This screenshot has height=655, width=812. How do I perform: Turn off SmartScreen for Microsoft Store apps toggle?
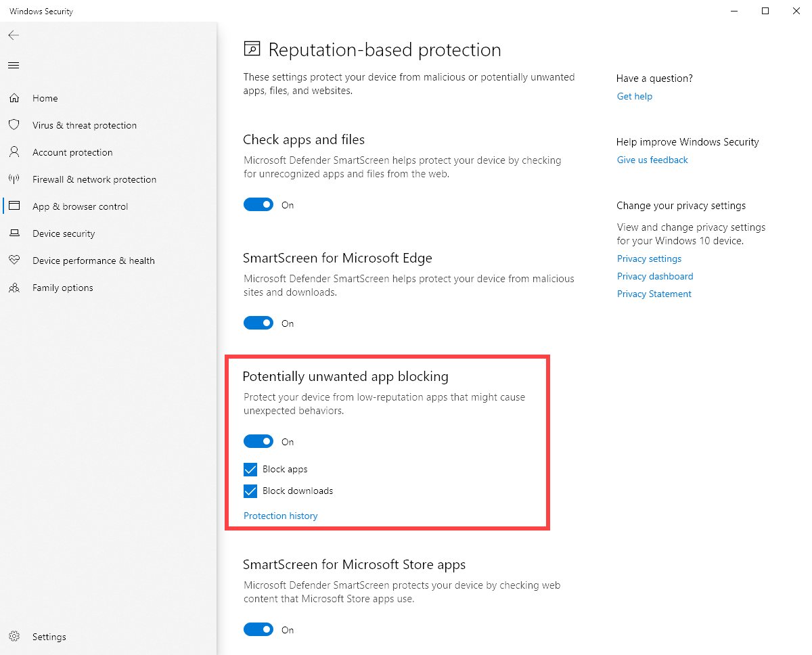[258, 629]
